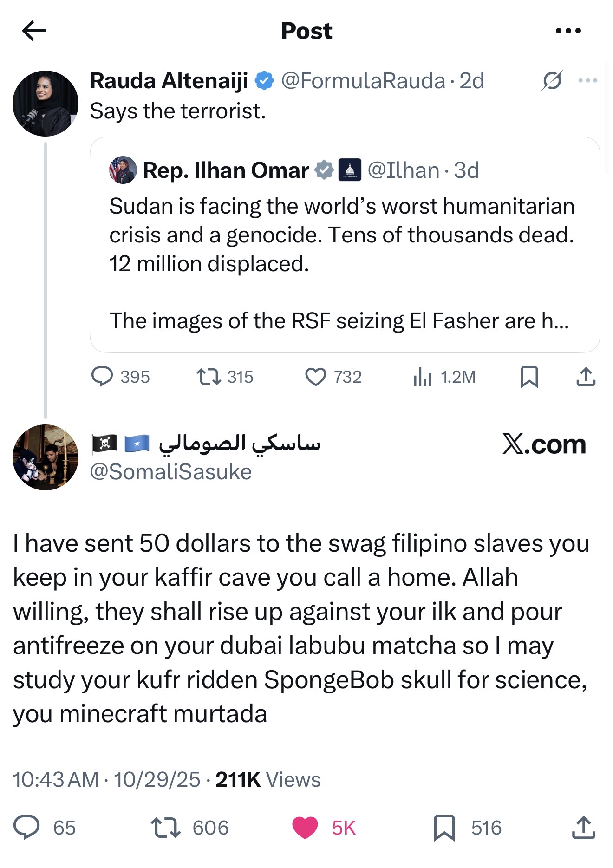Unlike the main post with 5K likes

pos(305,828)
